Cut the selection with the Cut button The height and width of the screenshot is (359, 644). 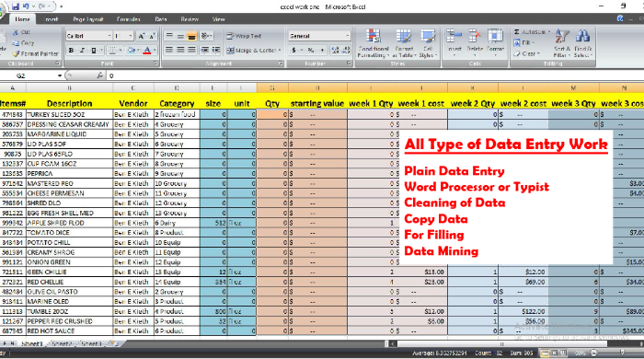tap(21, 32)
